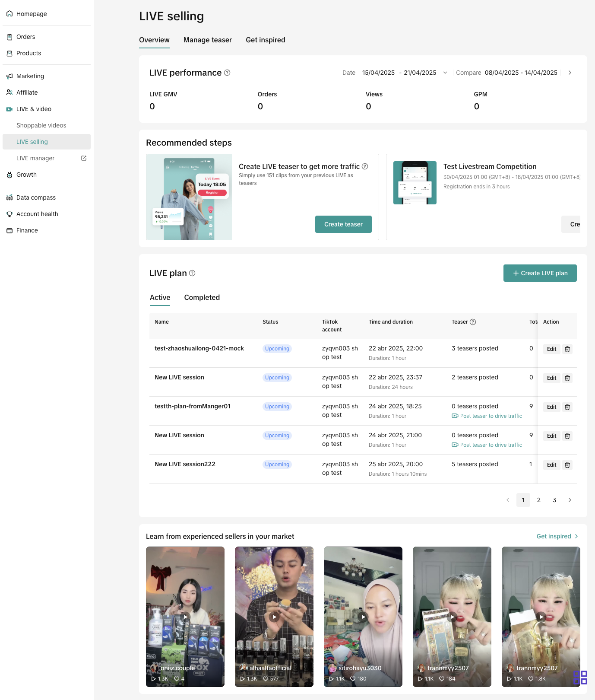This screenshot has height=700, width=595.
Task: Open trannmyy2507 video with 1.8K likes
Action: pos(541,617)
